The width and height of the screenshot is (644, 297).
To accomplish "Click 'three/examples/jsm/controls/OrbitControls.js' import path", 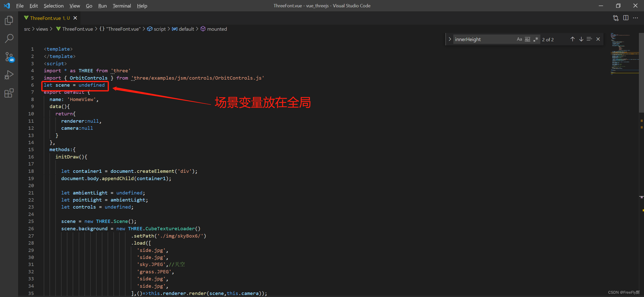I will tap(198, 78).
